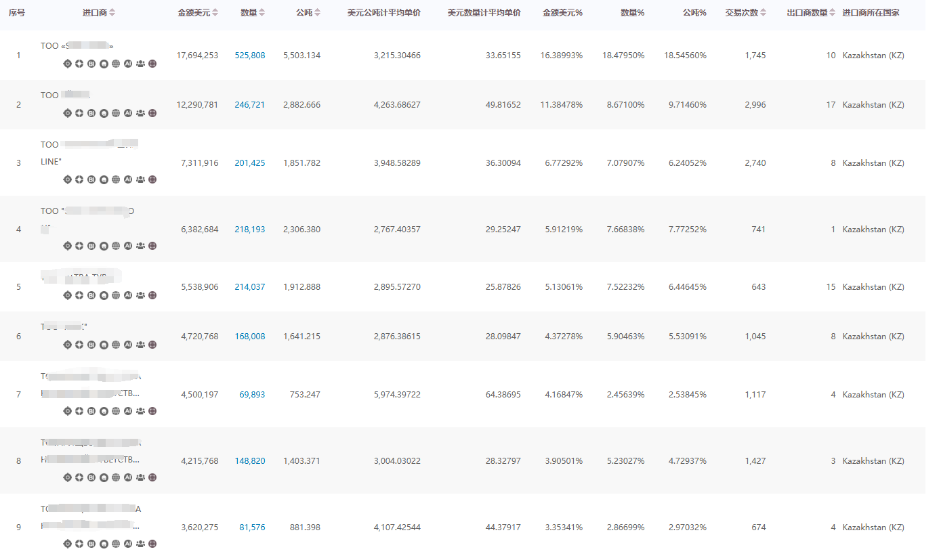939x560 pixels.
Task: Open the 69,893 quantity link
Action: [x=252, y=395]
